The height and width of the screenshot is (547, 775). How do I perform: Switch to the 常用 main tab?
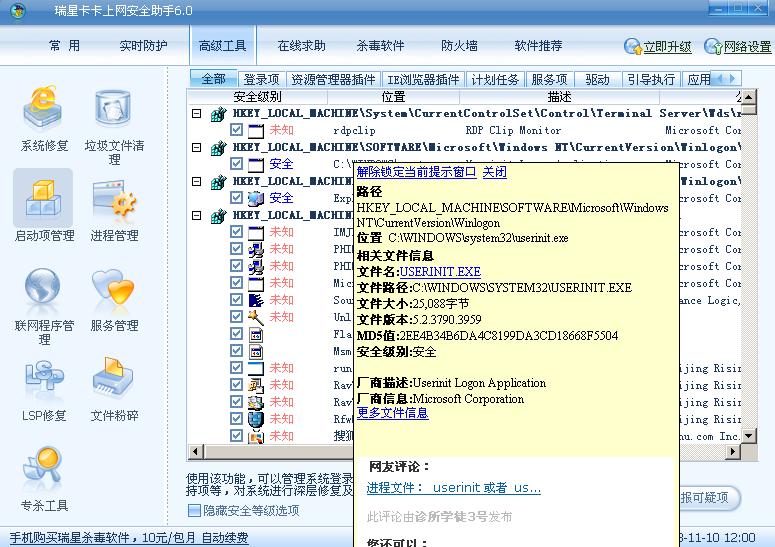coord(64,46)
